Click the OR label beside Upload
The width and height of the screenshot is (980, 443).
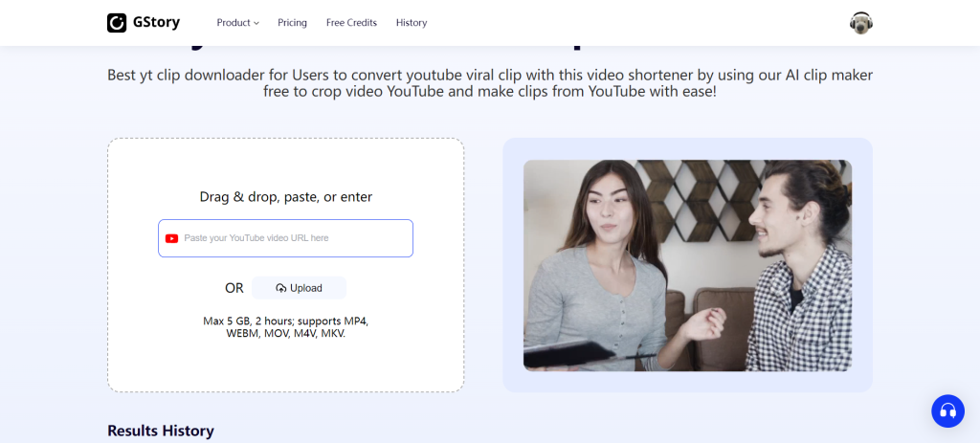tap(234, 288)
